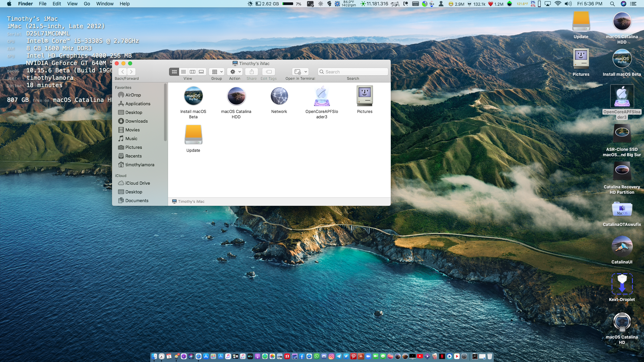Click the Edit Tags toolbar button
The width and height of the screenshot is (644, 362).
tap(269, 72)
